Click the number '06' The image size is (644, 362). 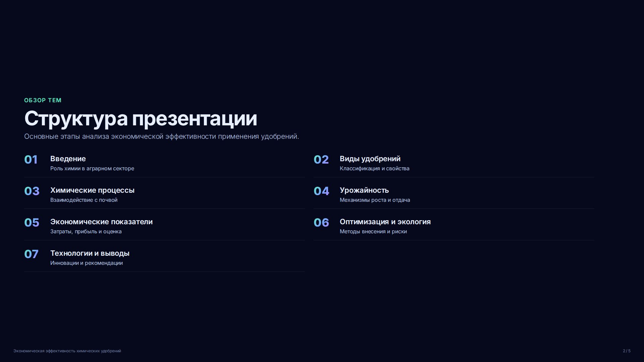(x=321, y=223)
